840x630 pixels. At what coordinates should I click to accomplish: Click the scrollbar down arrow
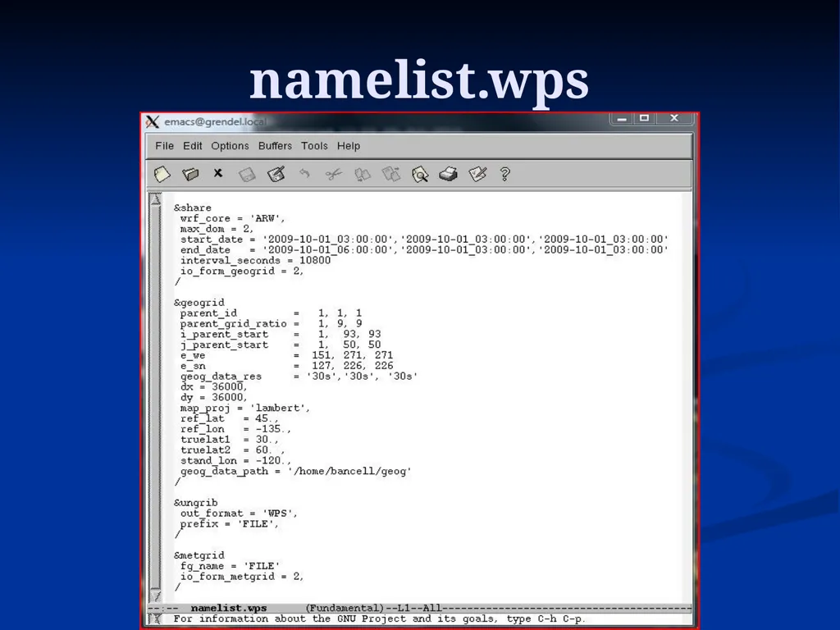[x=155, y=596]
